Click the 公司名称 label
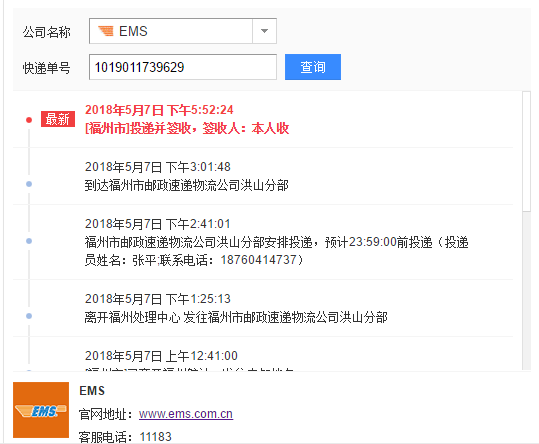This screenshot has width=539, height=444. 47,32
